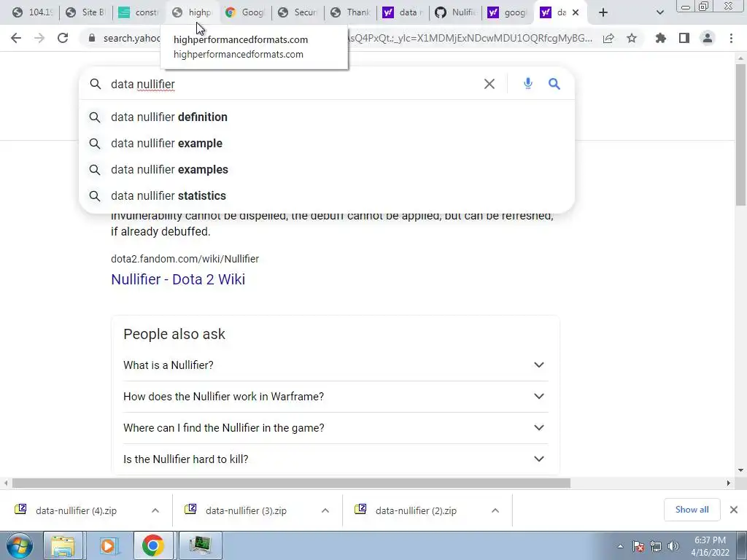747x560 pixels.
Task: Click the horizontal scrollbar thumb
Action: tap(291, 483)
